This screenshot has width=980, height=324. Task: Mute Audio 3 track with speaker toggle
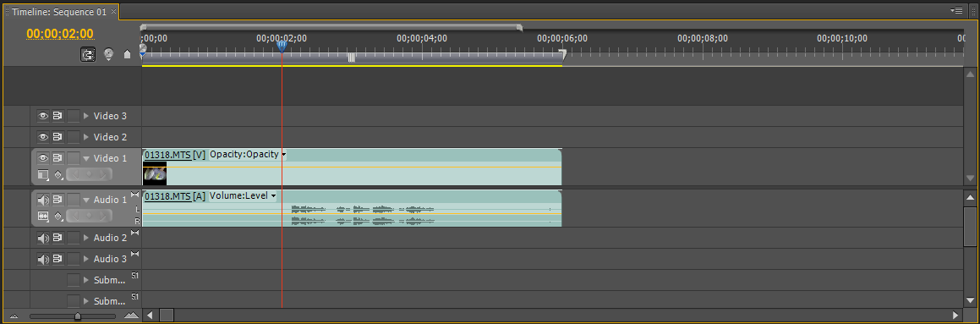click(x=43, y=260)
